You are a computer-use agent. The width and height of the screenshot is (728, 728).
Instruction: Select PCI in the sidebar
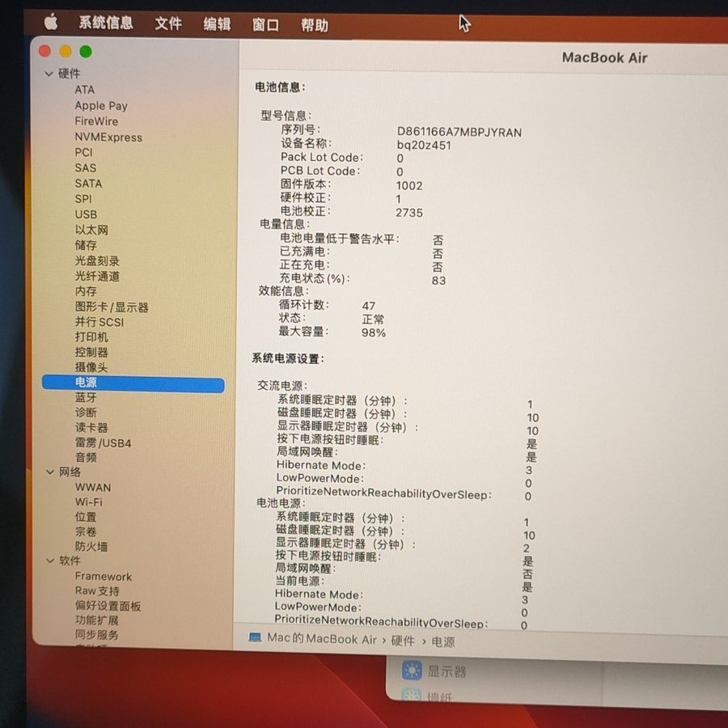point(83,152)
